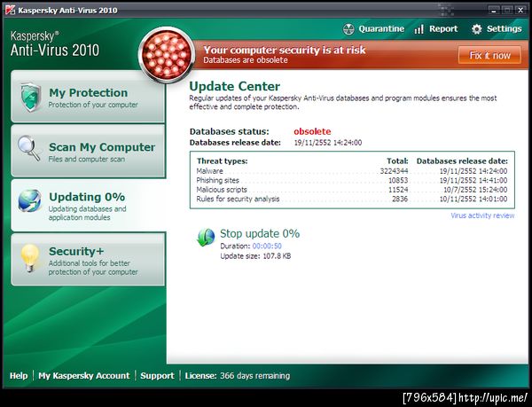Click Stop update 0% link
Screen dimensions: 532x407
260,234
